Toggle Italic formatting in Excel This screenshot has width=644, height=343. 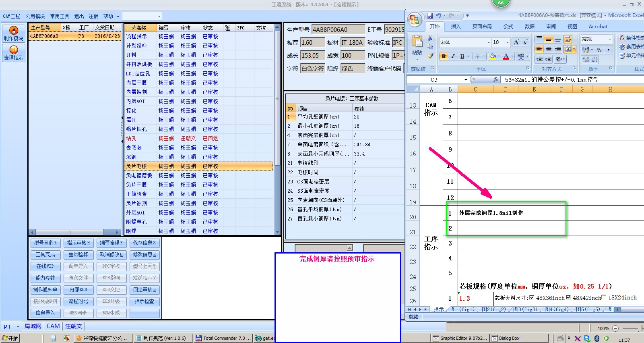point(453,56)
